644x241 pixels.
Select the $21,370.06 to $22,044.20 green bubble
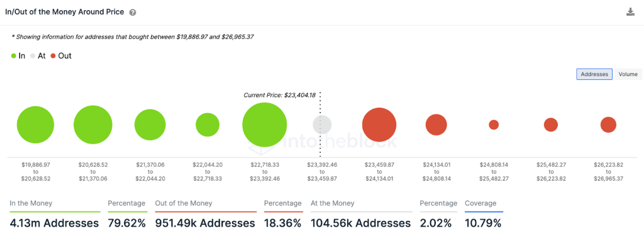[x=150, y=125]
